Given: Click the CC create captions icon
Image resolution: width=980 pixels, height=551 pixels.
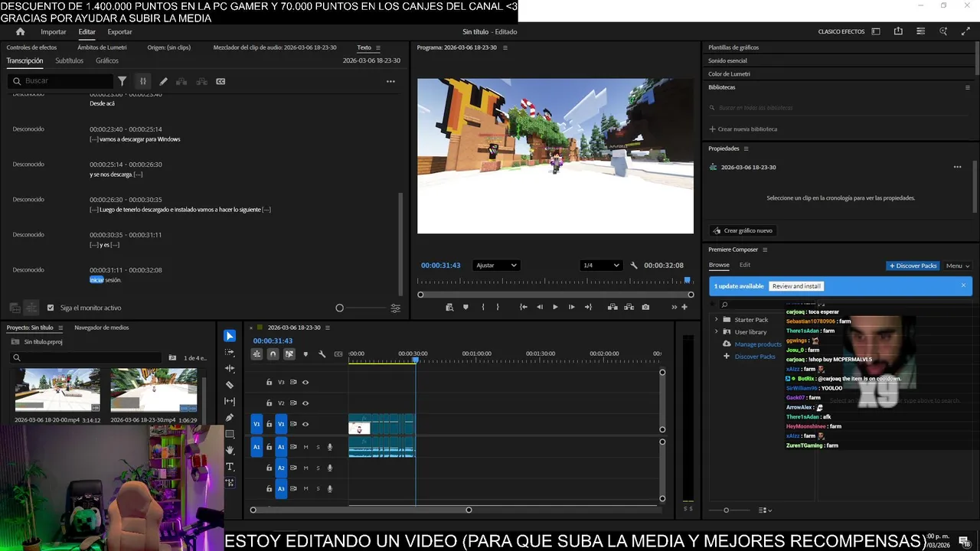Looking at the screenshot, I should [x=220, y=81].
